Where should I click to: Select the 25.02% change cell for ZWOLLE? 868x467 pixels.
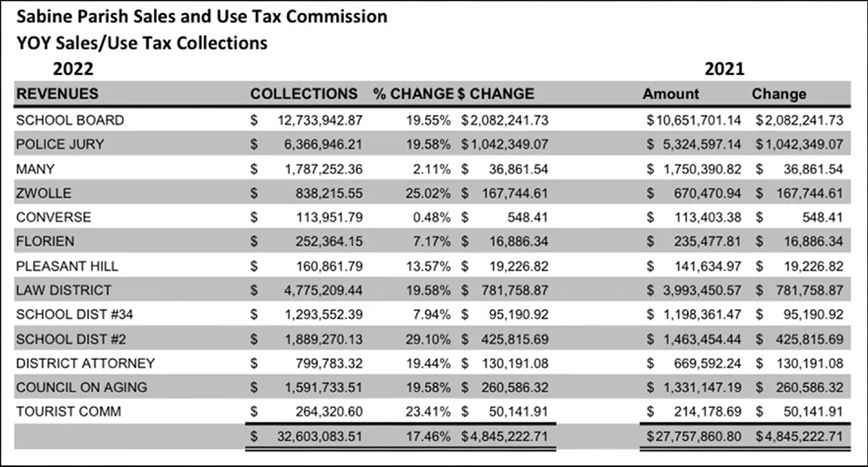(428, 193)
